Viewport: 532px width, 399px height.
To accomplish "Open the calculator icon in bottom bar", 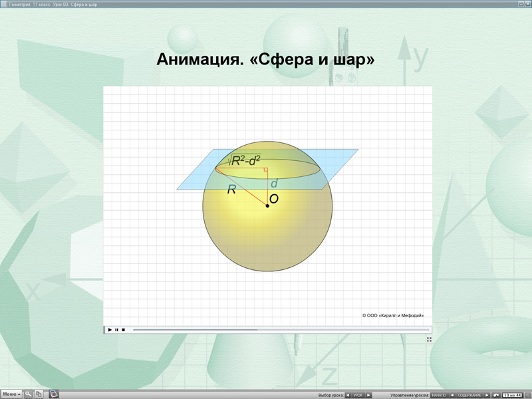I will pyautogui.click(x=54, y=394).
